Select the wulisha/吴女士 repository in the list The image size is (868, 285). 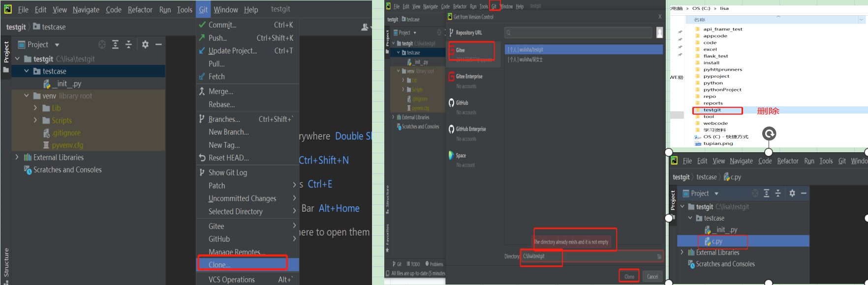[x=584, y=59]
